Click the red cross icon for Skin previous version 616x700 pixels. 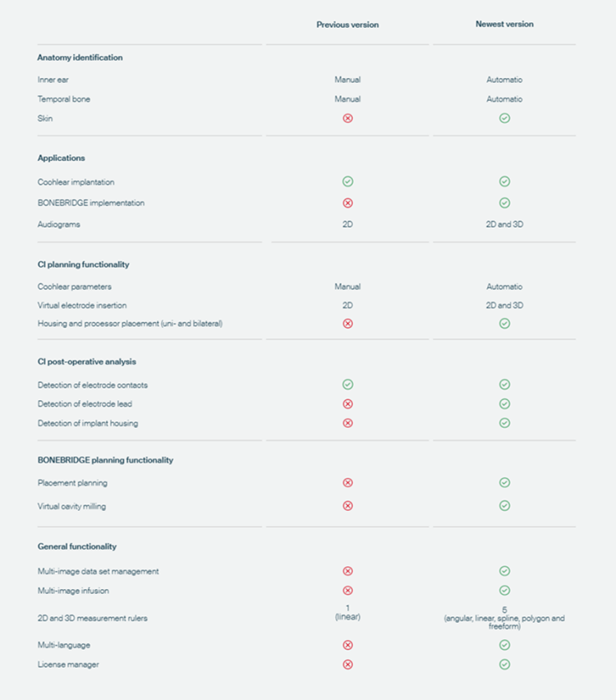click(347, 118)
